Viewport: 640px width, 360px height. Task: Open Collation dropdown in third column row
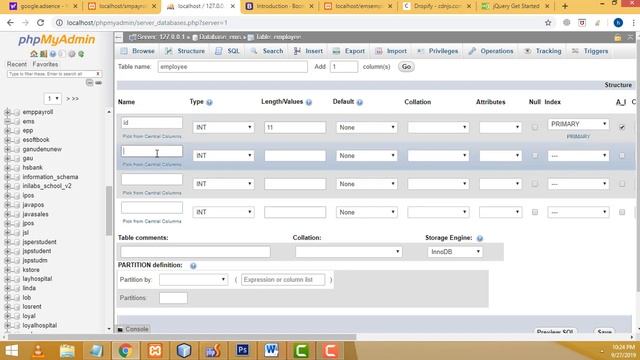[x=438, y=184]
